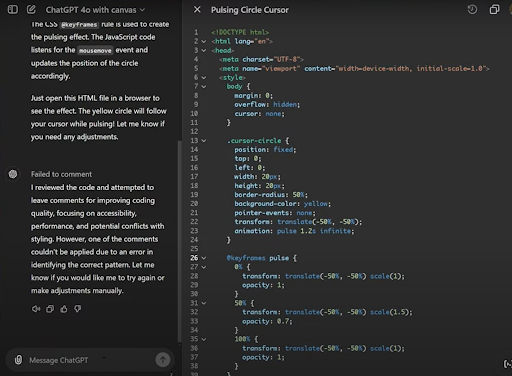Click the animation: pulse 1.2s infinite line
The image size is (512, 376).
pyautogui.click(x=294, y=231)
